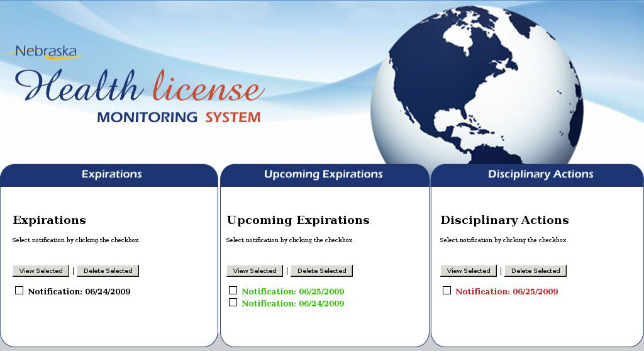644x351 pixels.
Task: Click Delete Selected under Expirations
Action: coord(108,271)
